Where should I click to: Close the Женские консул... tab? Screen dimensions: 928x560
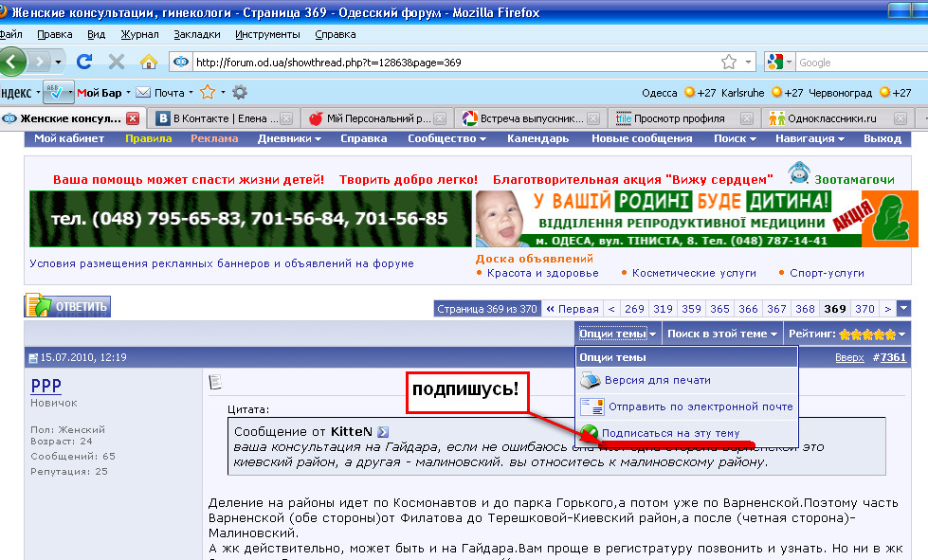pos(133,118)
